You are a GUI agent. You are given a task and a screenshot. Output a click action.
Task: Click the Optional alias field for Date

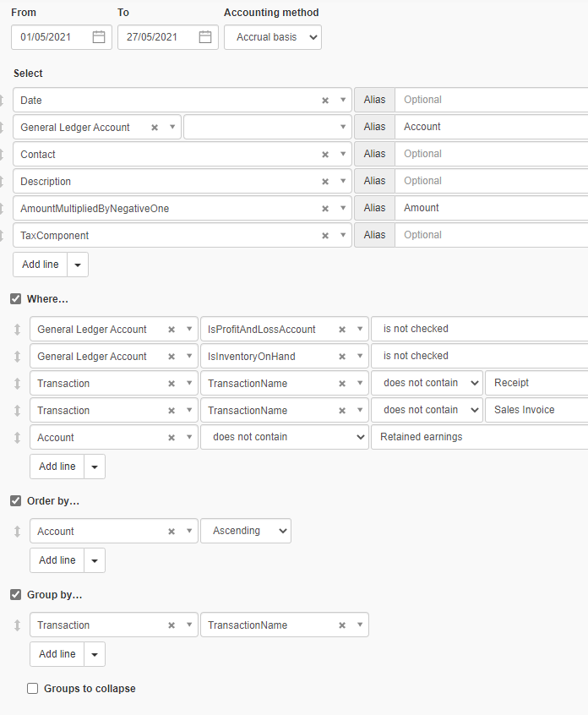(492, 100)
